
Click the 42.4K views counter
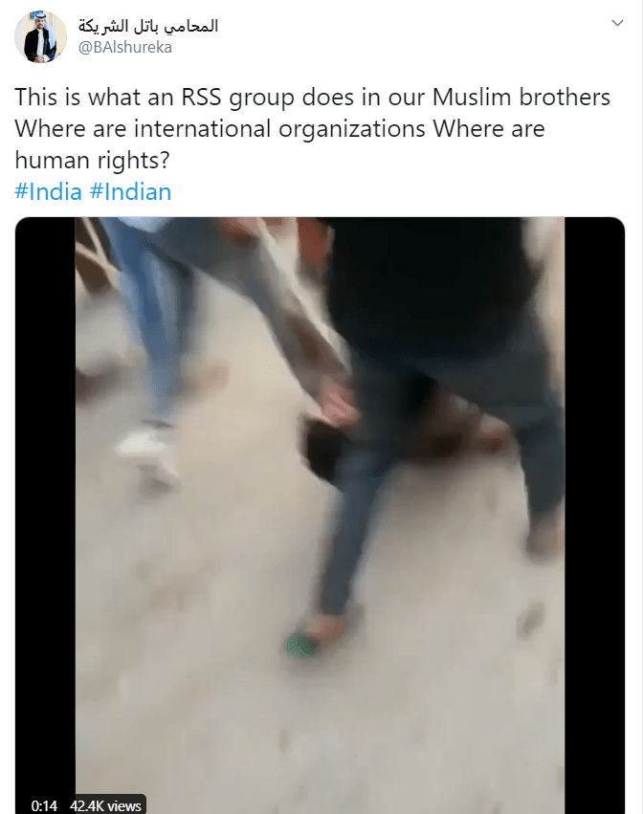(105, 805)
